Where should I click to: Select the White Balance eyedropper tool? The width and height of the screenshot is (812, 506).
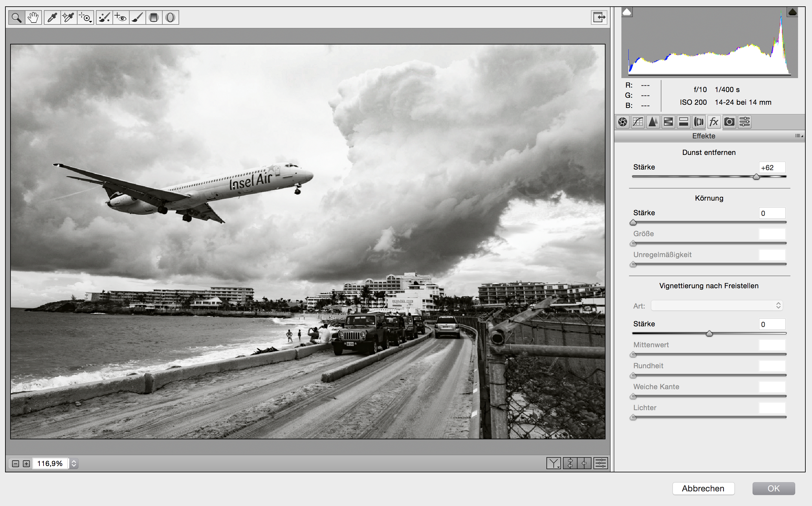pyautogui.click(x=52, y=17)
